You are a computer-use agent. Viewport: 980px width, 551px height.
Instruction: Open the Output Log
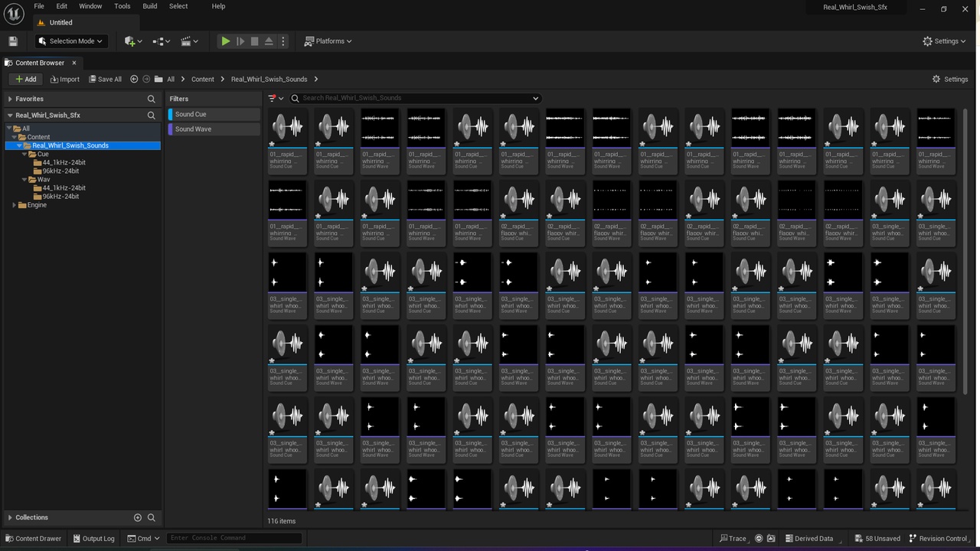[93, 538]
